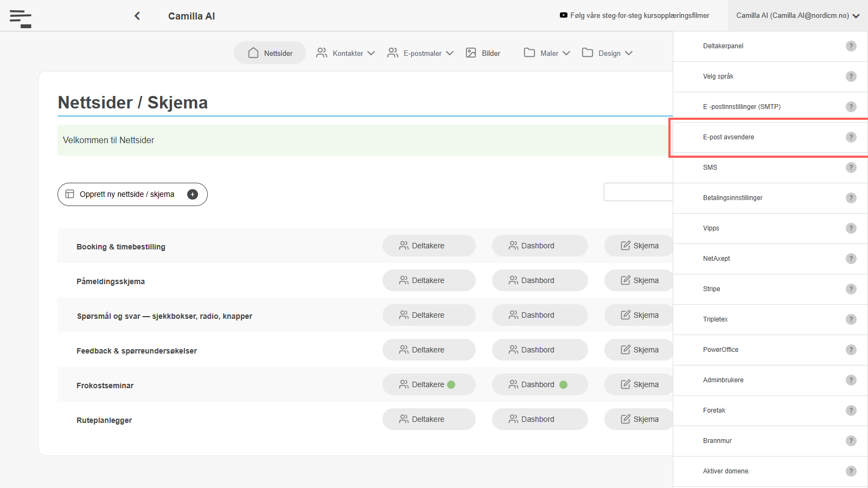
Task: Click the Frokostseminar row title
Action: (x=105, y=386)
